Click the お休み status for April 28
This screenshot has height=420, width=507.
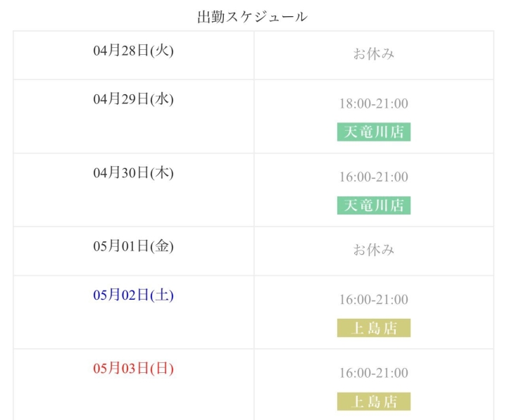[374, 53]
